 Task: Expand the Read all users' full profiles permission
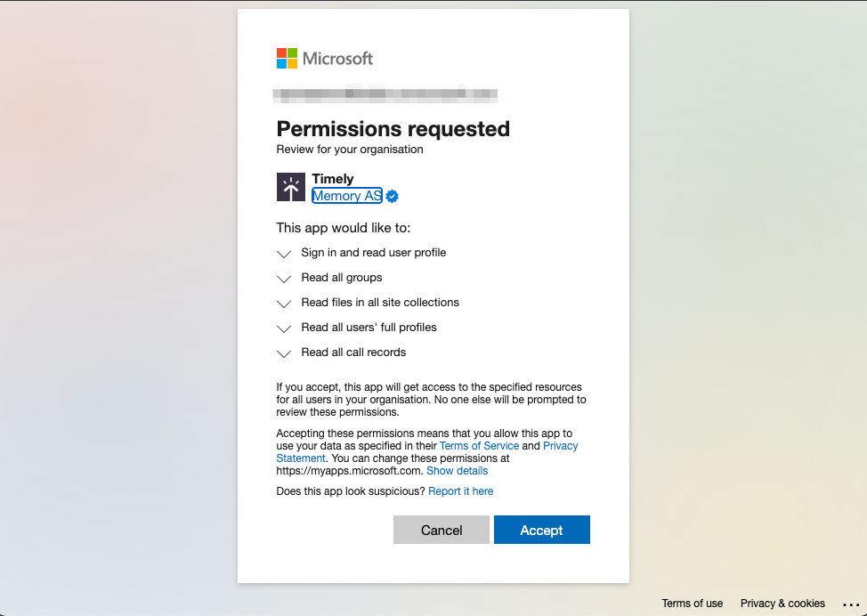click(283, 328)
